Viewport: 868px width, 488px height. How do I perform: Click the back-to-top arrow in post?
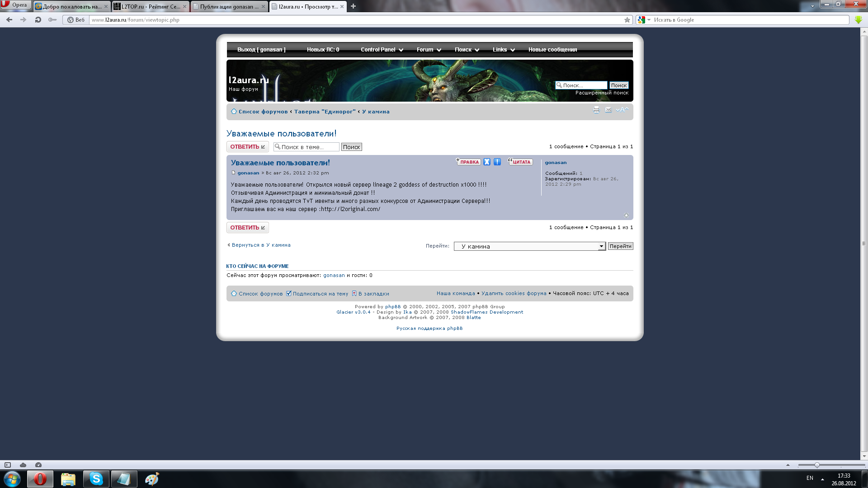626,215
